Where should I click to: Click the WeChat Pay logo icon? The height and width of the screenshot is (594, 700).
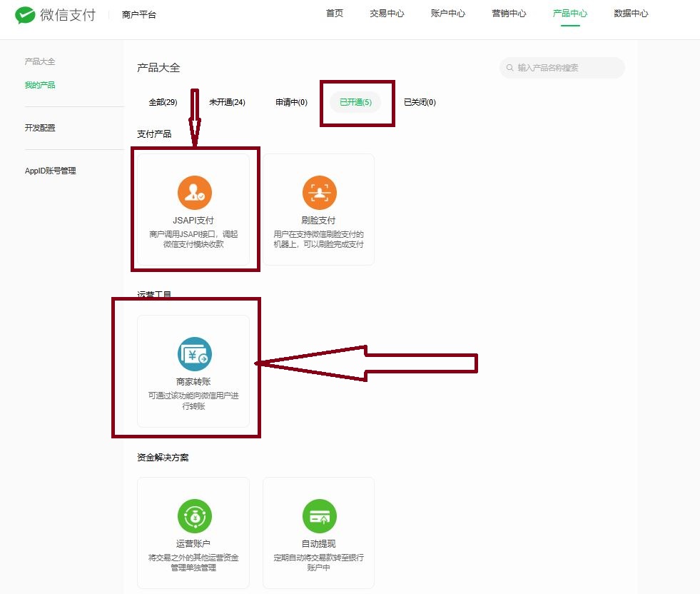(x=25, y=15)
